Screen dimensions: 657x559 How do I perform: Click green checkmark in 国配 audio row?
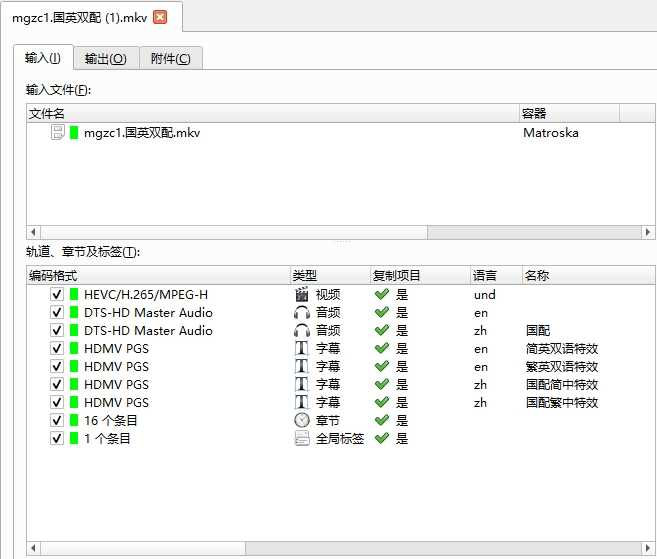pyautogui.click(x=382, y=330)
